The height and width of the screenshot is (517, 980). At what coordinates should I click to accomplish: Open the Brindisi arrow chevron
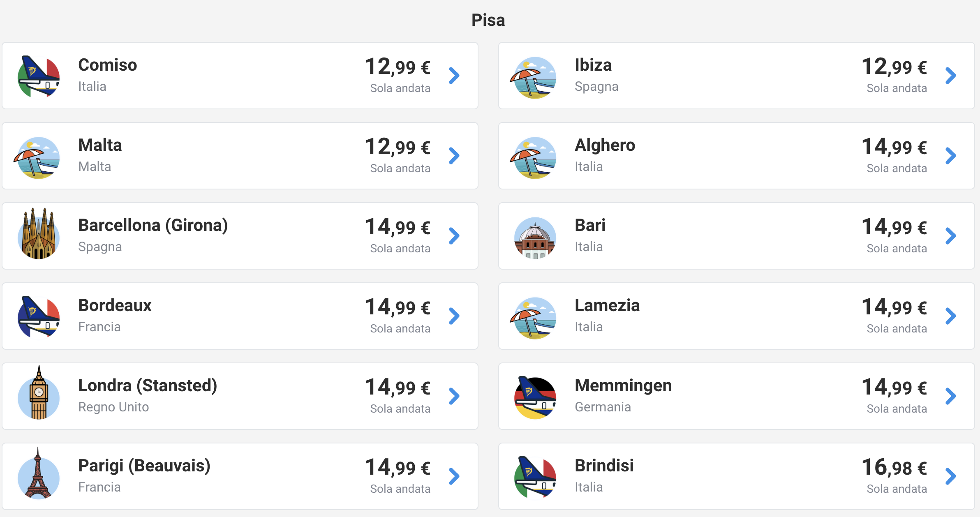tap(951, 476)
